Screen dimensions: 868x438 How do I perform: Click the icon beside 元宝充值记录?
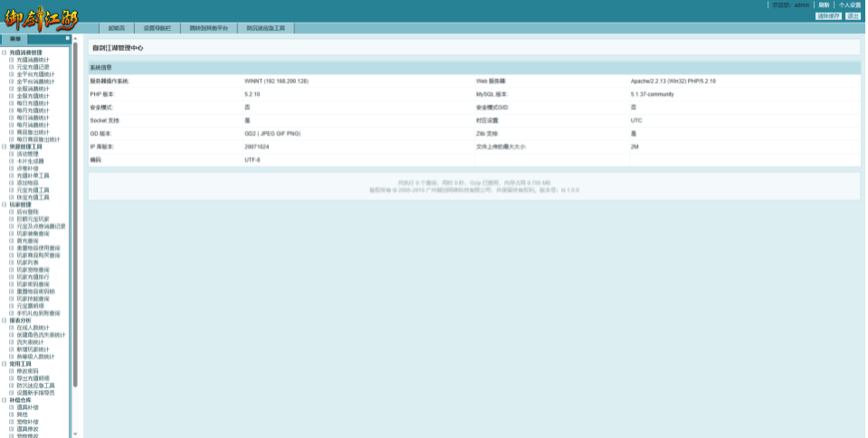click(x=13, y=66)
